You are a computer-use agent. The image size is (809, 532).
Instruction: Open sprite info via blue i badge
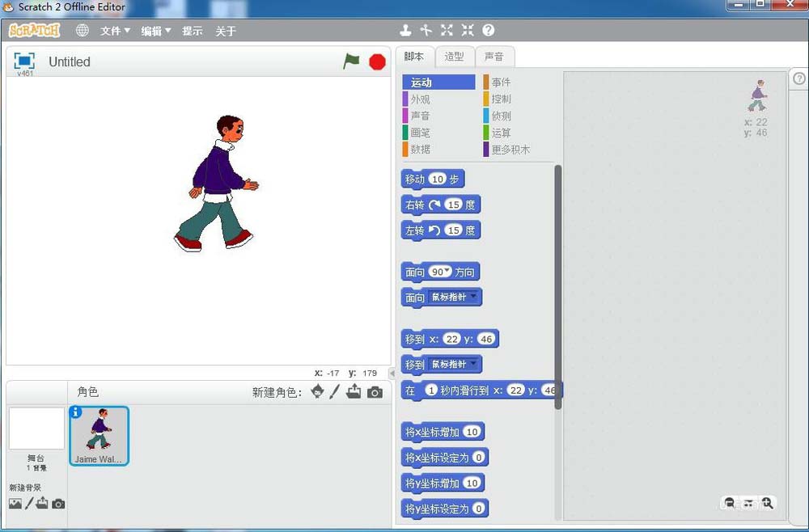(x=76, y=412)
